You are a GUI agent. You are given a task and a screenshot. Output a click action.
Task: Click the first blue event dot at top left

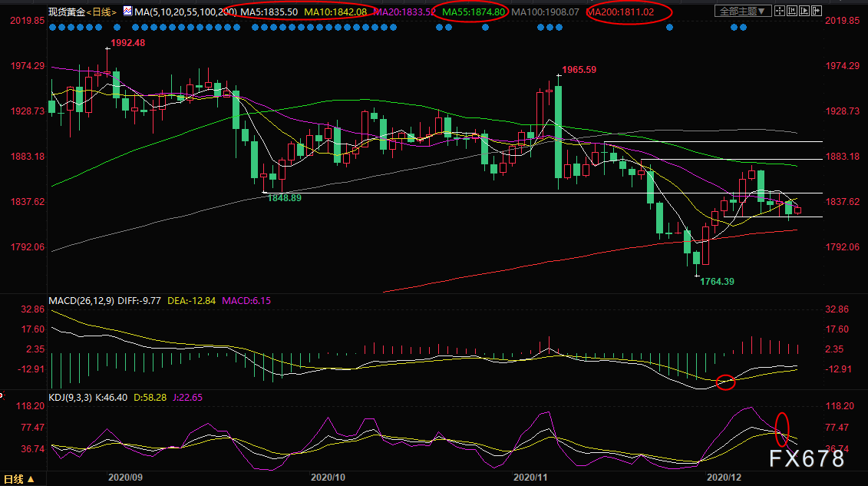pos(51,27)
